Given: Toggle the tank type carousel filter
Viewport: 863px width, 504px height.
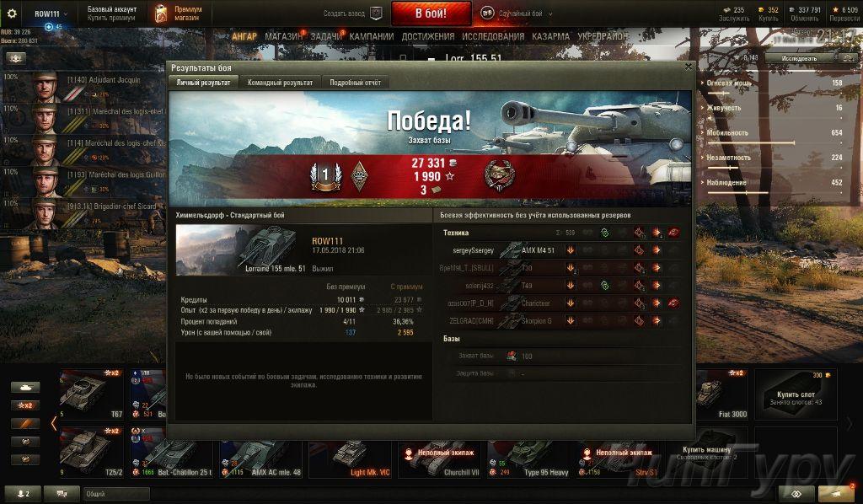Looking at the screenshot, I should coord(25,388).
